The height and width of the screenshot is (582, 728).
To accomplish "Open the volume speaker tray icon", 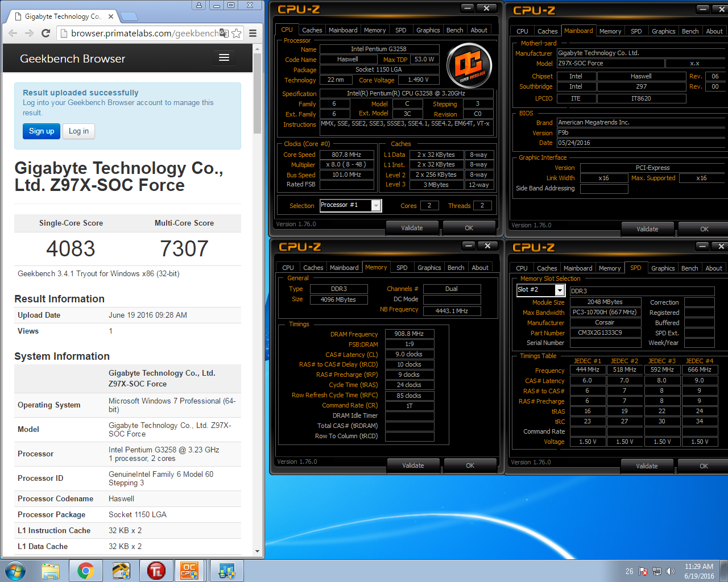I will pos(671,571).
